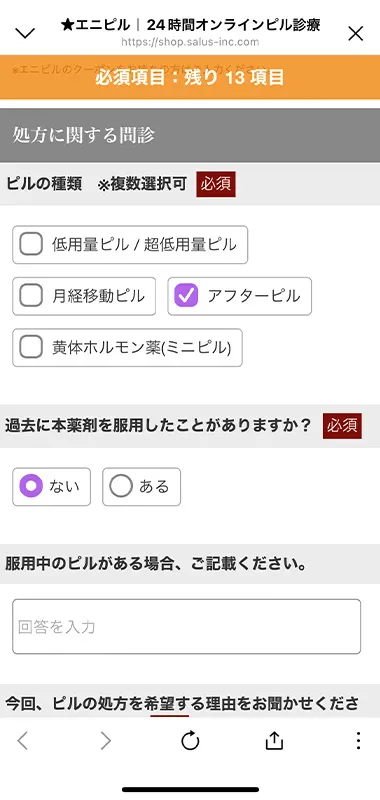Open the share sheet icon
Screen dimensions: 380x800
pos(274,740)
